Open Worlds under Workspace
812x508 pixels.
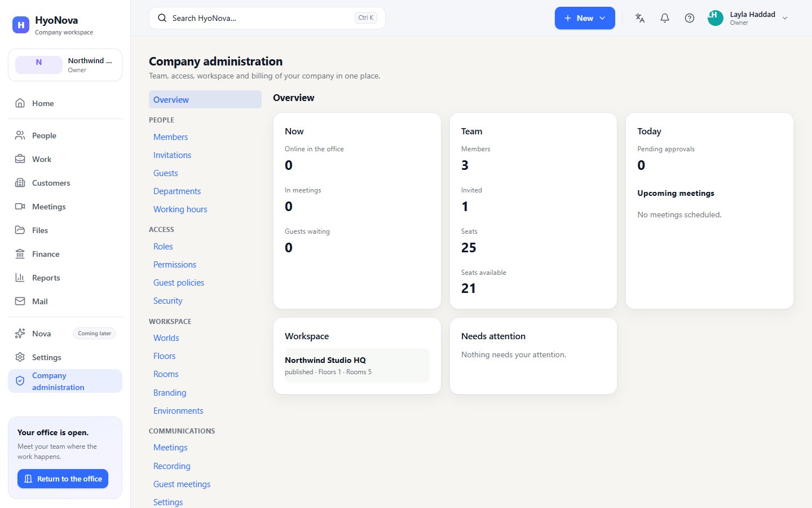pos(166,338)
